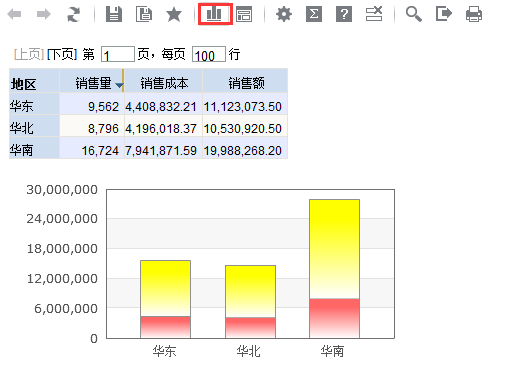Click the printer icon
Viewport: 512px width, 377px height.
coord(474,14)
